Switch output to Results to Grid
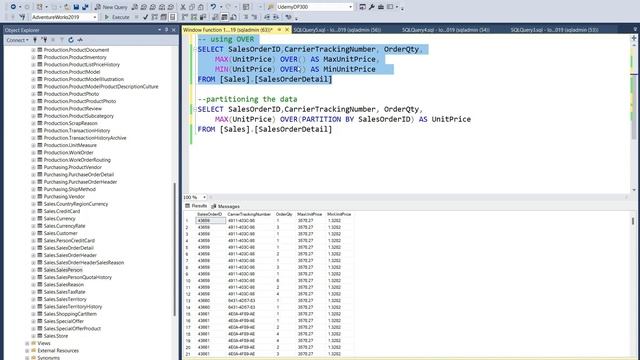 [x=224, y=17]
